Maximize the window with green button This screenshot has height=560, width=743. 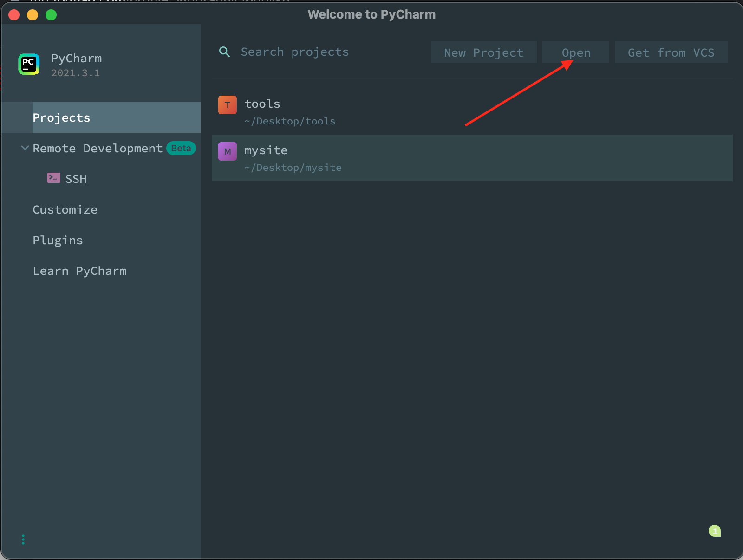pos(51,15)
